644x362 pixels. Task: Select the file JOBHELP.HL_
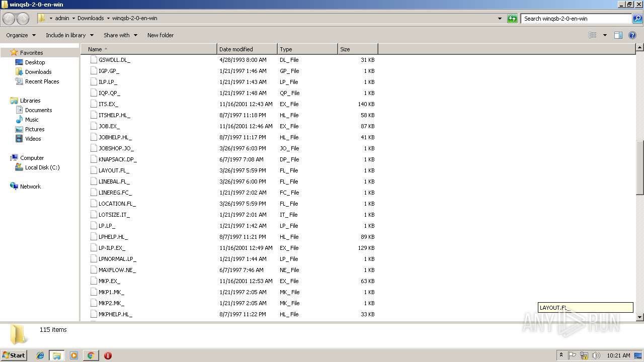pos(115,137)
